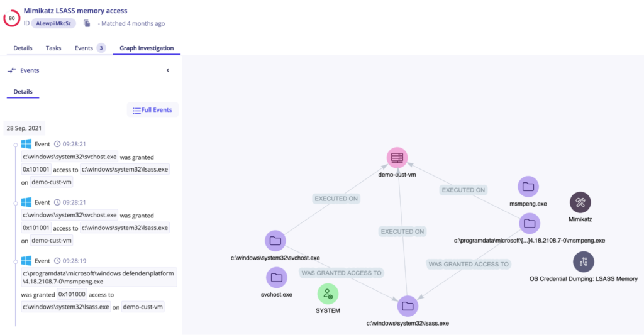
Task: Click the Events panel arrows icon
Action: 12,70
